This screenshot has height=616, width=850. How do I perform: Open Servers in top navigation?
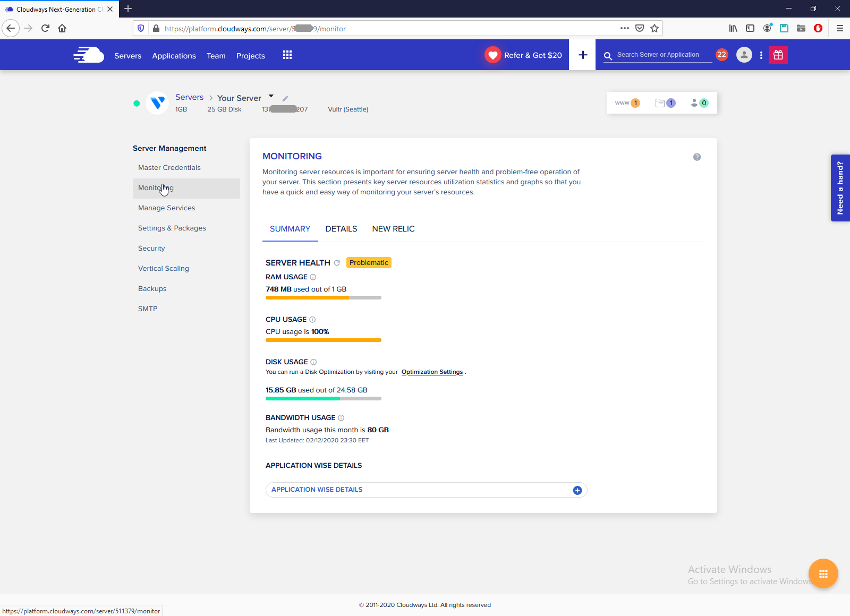(128, 56)
